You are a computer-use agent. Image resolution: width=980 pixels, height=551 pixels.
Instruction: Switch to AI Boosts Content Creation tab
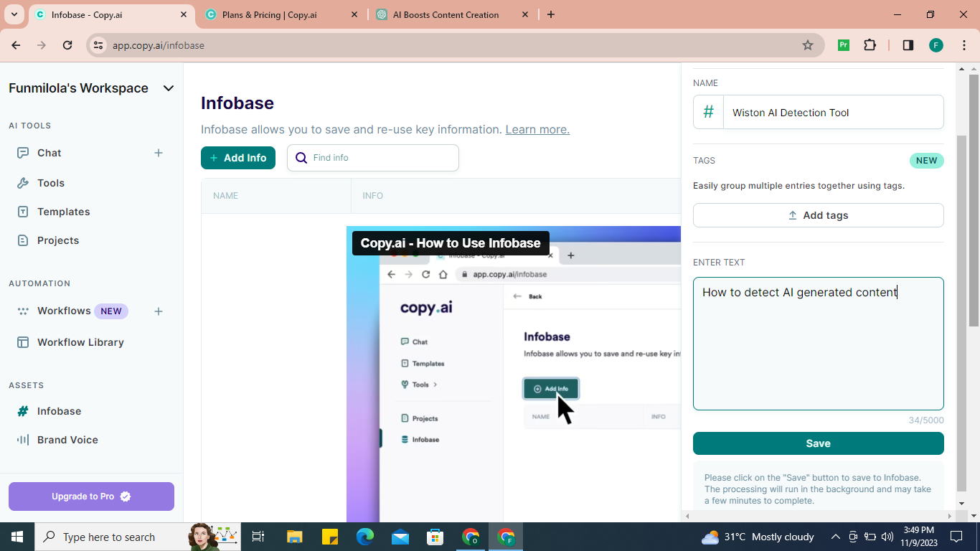tap(445, 14)
